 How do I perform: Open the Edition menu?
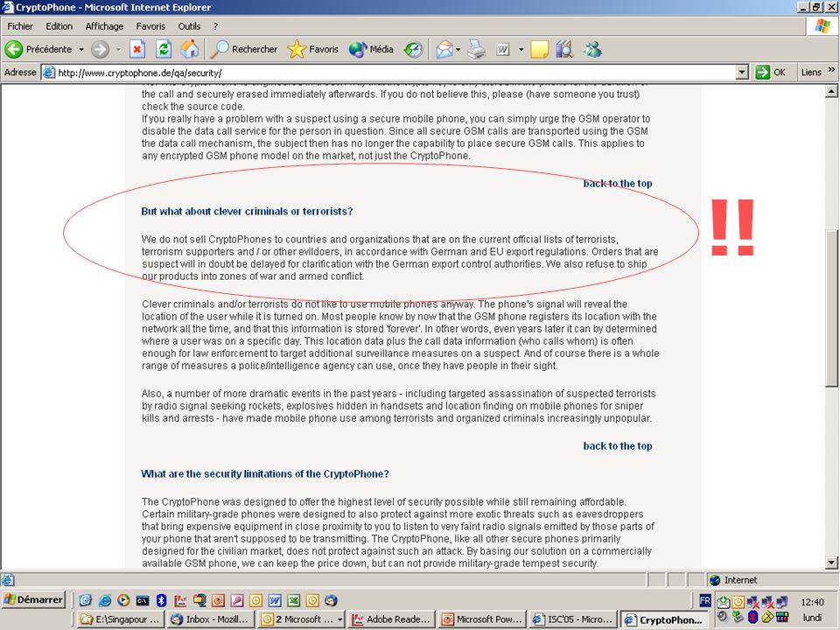(x=59, y=26)
